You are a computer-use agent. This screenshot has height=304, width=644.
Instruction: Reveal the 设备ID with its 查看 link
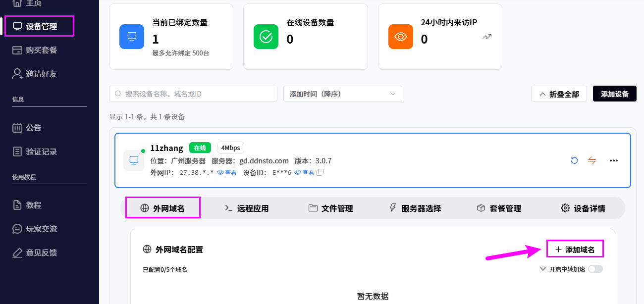[304, 172]
